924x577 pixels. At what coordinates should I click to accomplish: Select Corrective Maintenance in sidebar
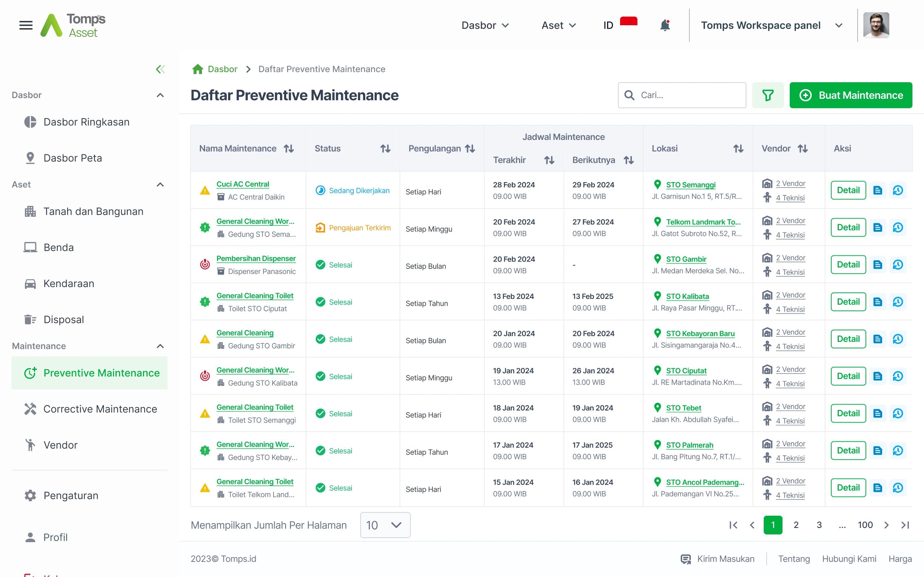point(100,409)
